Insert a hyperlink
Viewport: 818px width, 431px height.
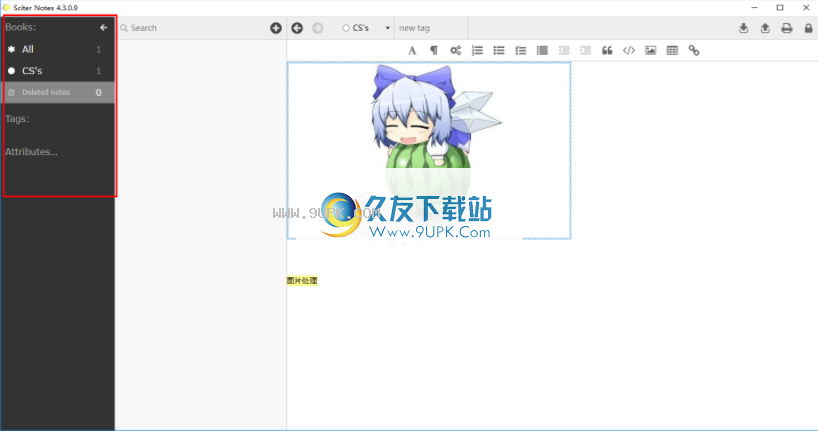(694, 51)
